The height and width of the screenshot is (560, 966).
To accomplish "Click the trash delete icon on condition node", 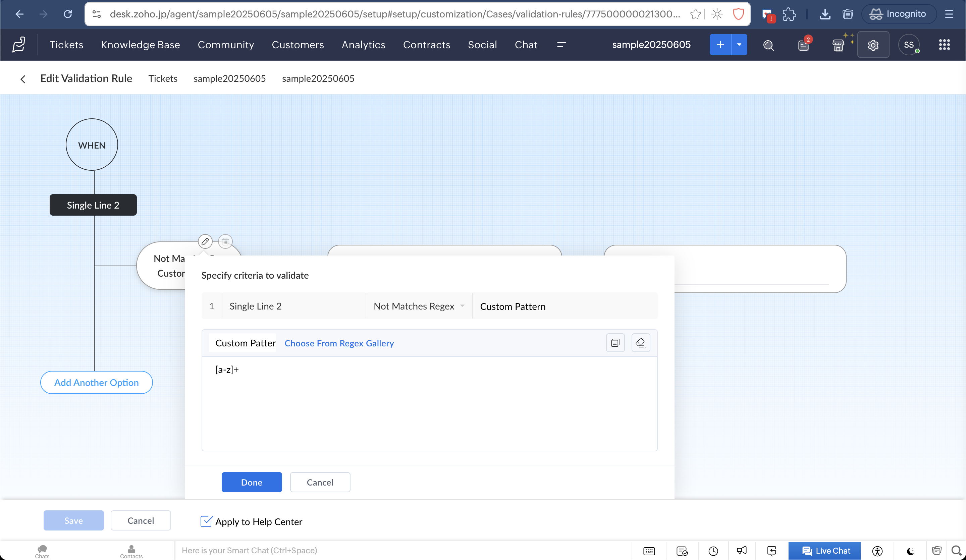I will coord(225,241).
